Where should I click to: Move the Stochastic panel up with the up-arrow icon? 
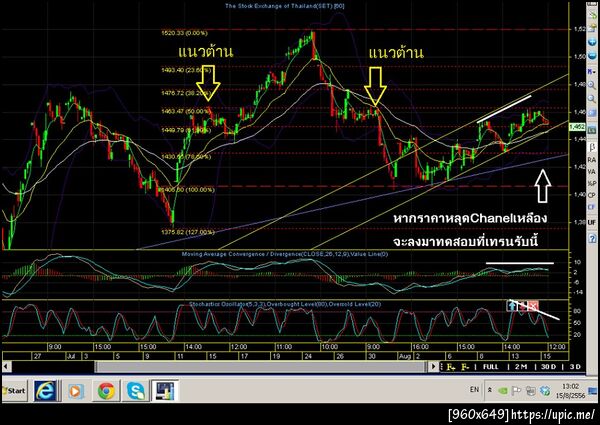click(x=512, y=306)
